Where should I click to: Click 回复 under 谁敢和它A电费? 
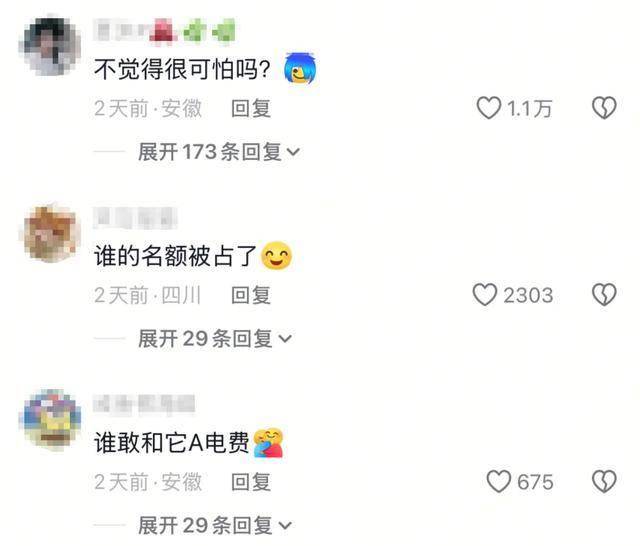tap(251, 482)
